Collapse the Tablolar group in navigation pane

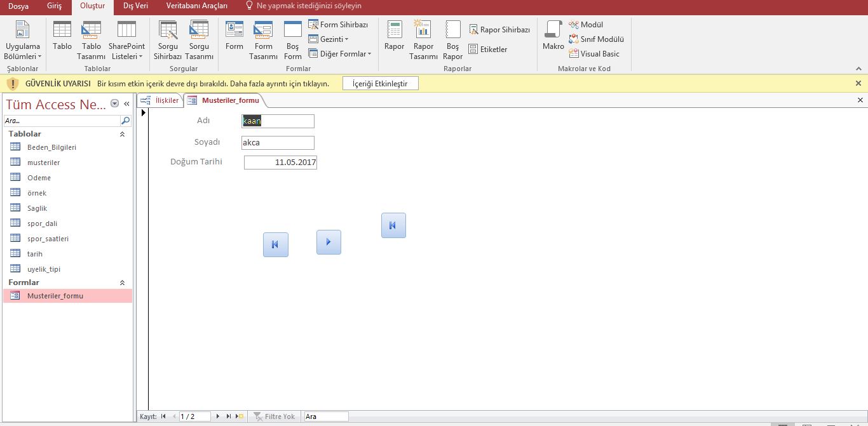(x=123, y=134)
